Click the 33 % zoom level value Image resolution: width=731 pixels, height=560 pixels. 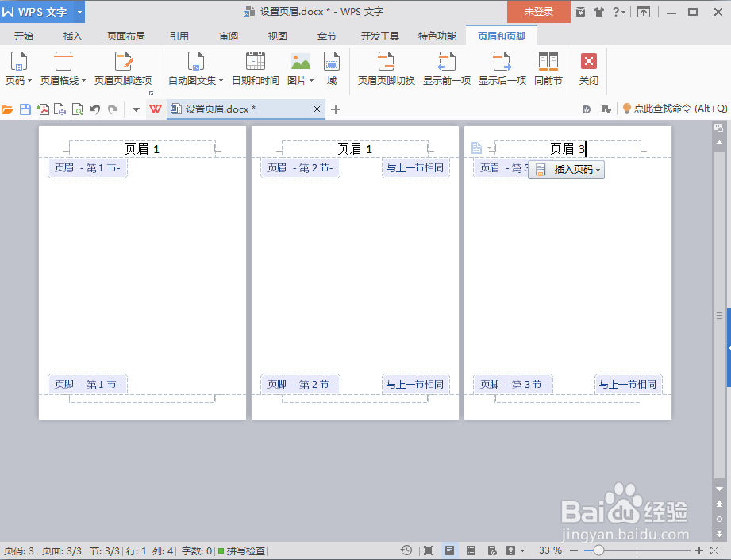coord(550,550)
